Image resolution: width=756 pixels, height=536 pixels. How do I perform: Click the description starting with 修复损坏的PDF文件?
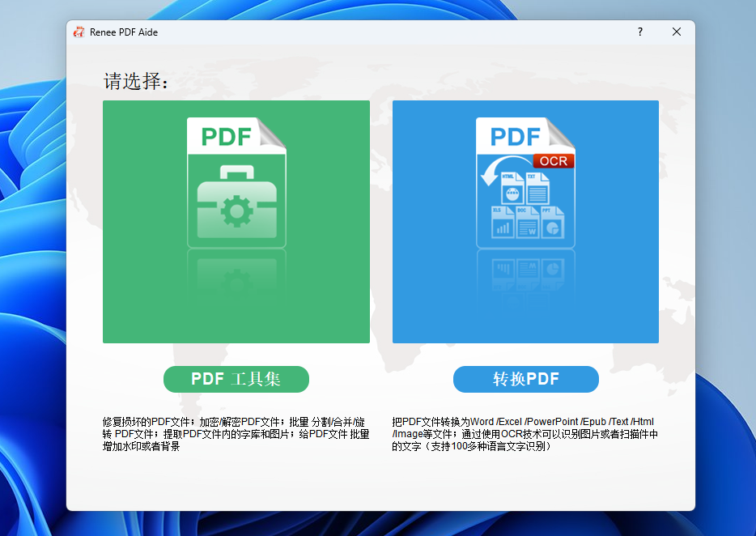click(x=236, y=434)
